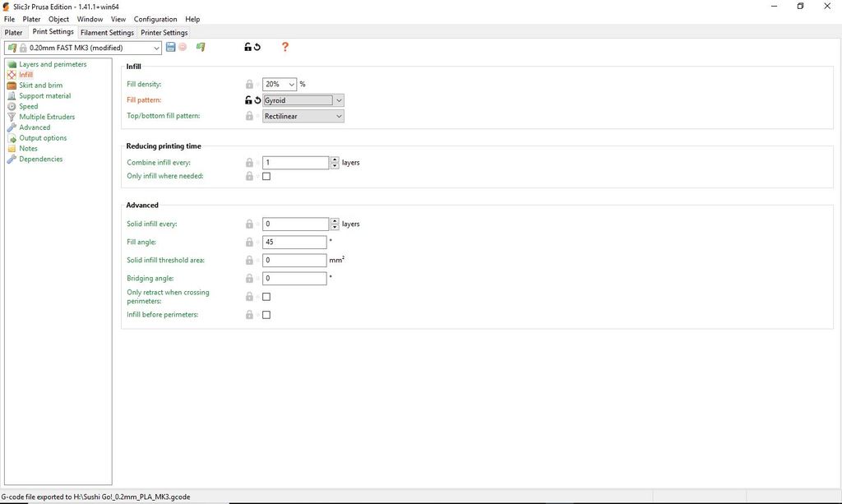
Task: Click the open lock icon beside Fill pattern
Action: [x=248, y=99]
